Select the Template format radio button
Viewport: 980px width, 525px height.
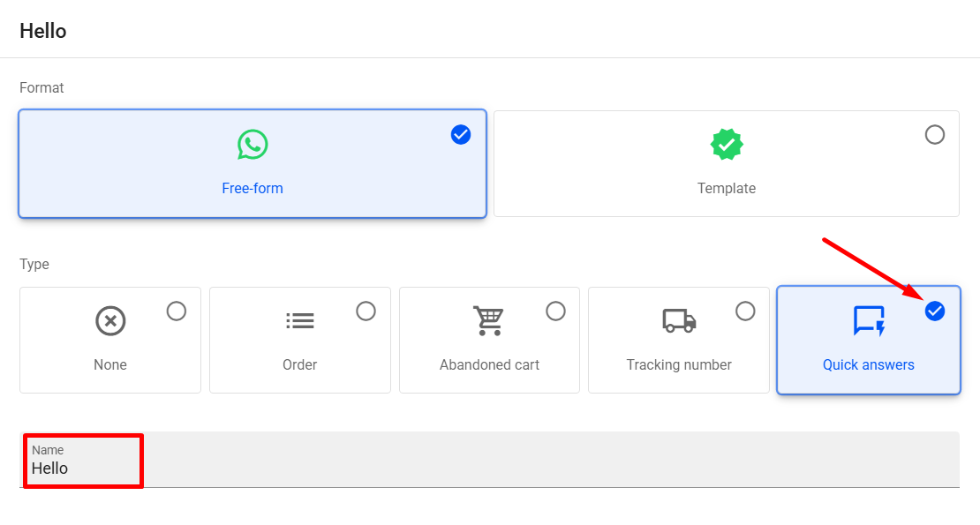[934, 135]
